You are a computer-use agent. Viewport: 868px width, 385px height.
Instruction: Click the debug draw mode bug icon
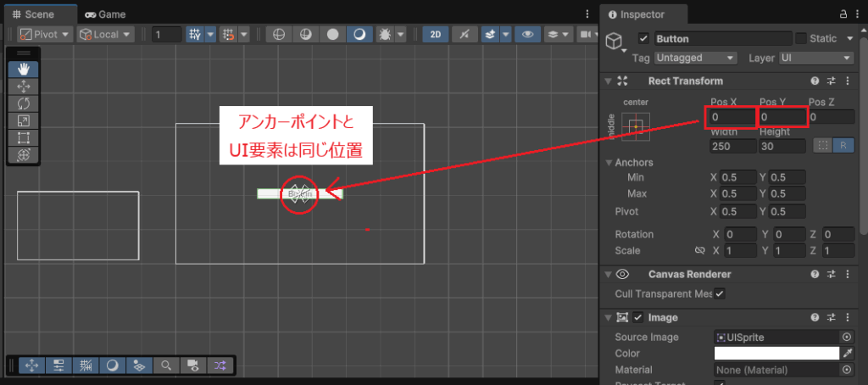coord(384,35)
